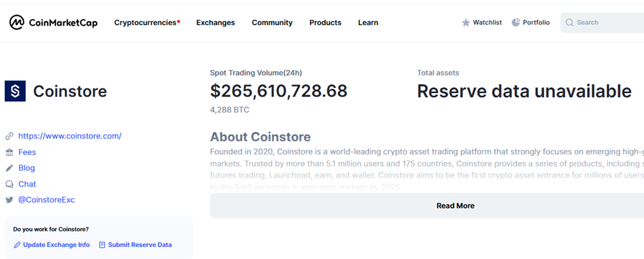Click the chain link icon beside website URL

point(9,136)
